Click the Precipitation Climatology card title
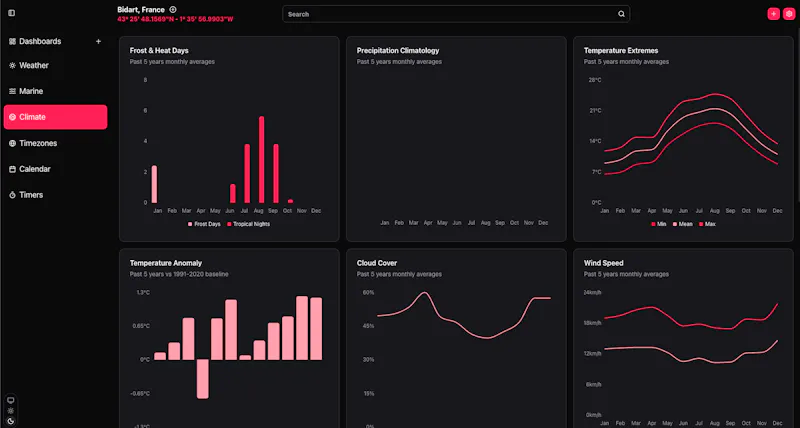 coord(398,51)
